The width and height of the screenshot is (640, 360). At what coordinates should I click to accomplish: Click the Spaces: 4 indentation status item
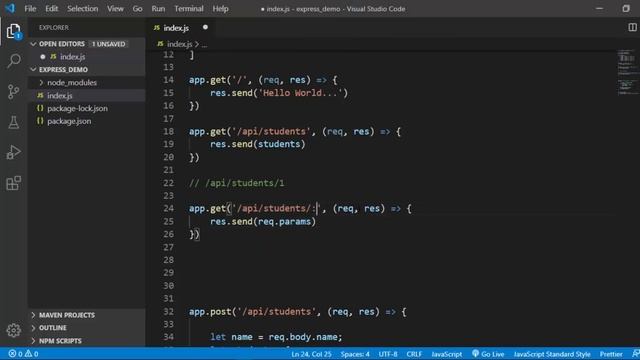click(x=355, y=354)
